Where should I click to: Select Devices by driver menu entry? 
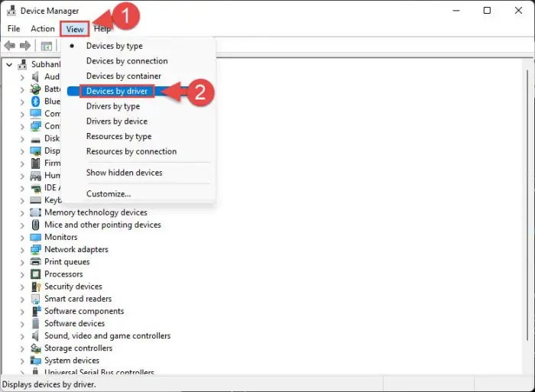(117, 91)
